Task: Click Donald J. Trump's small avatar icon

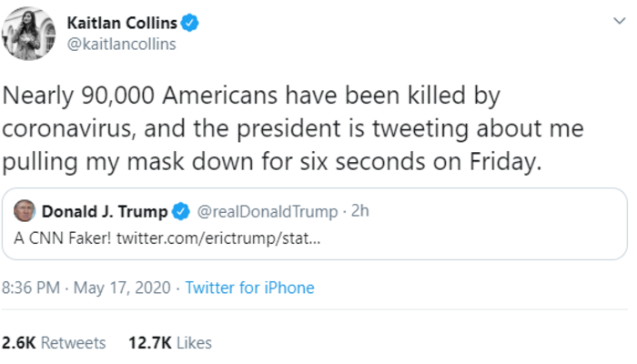Action: pyautogui.click(x=25, y=211)
